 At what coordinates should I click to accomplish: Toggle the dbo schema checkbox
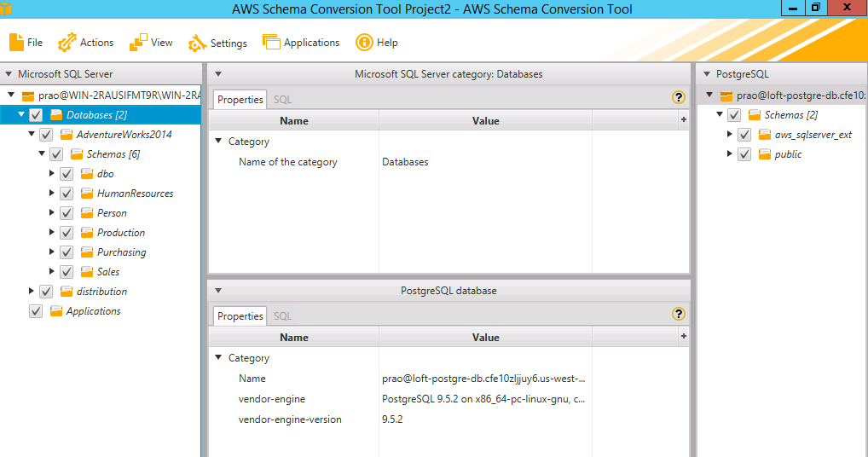[x=67, y=174]
